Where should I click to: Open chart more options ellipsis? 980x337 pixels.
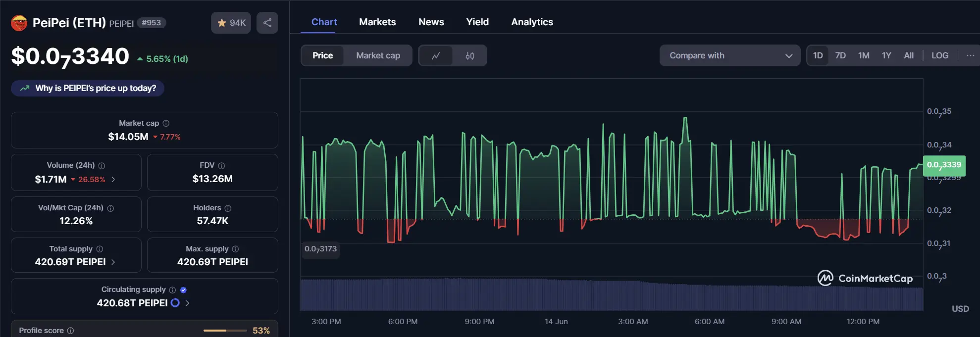[x=970, y=55]
